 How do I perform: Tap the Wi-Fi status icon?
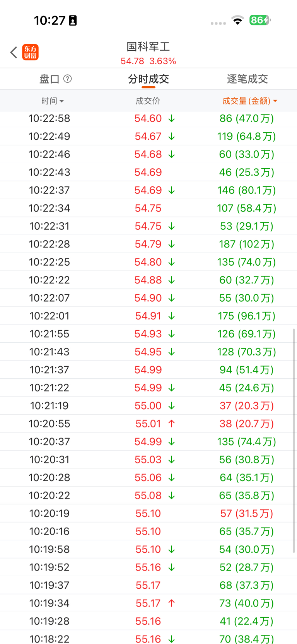point(238,20)
